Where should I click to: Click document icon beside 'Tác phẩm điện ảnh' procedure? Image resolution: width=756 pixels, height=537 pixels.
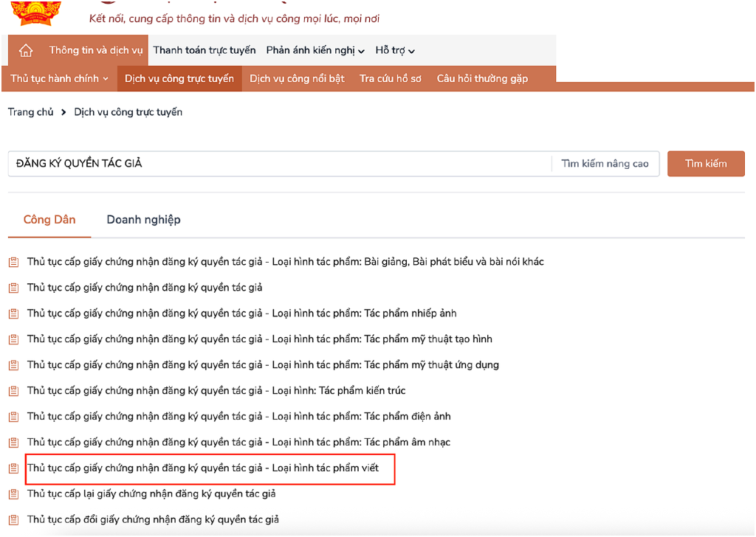(13, 417)
